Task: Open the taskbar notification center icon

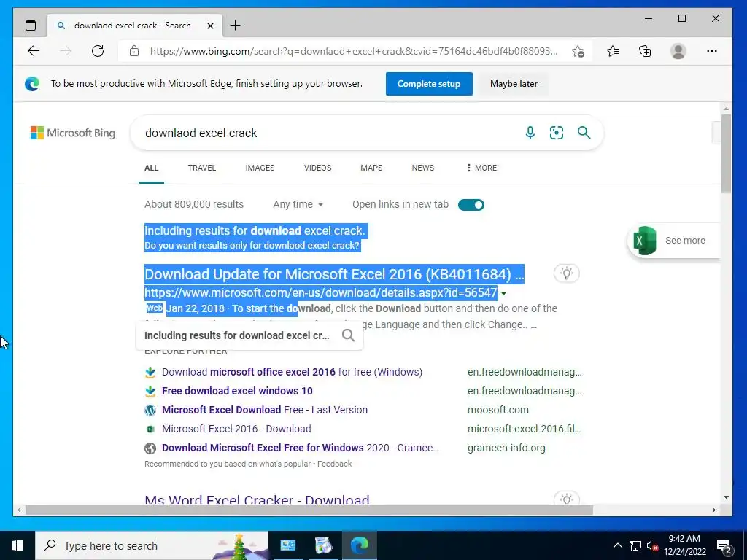Action: [x=724, y=545]
